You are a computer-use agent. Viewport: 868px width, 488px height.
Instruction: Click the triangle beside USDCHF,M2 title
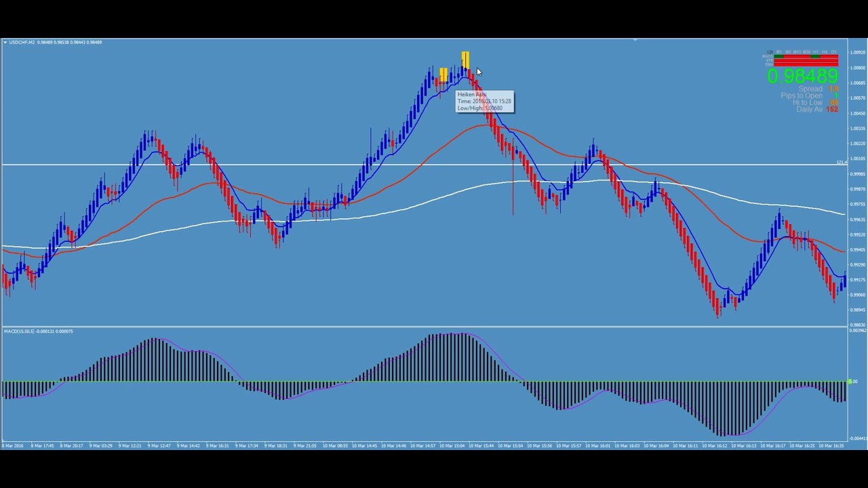(5, 43)
